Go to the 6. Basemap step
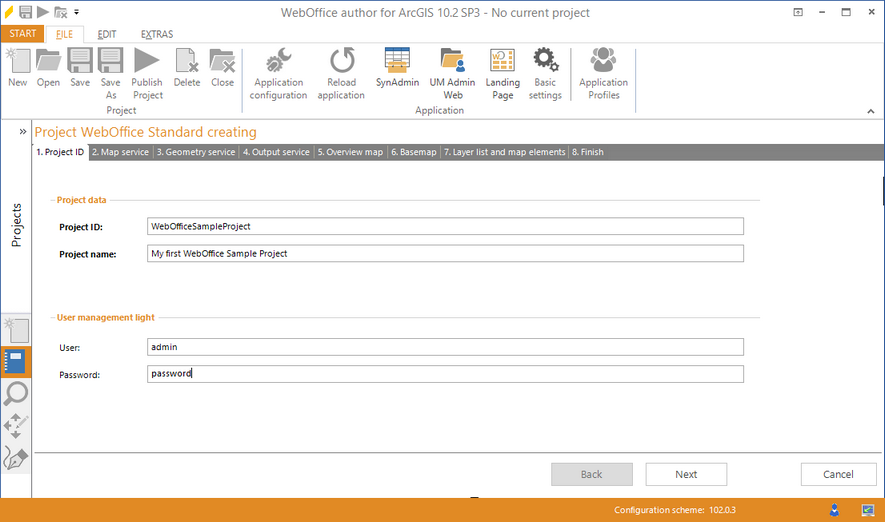Screen dimensions: 885x522 click(414, 152)
